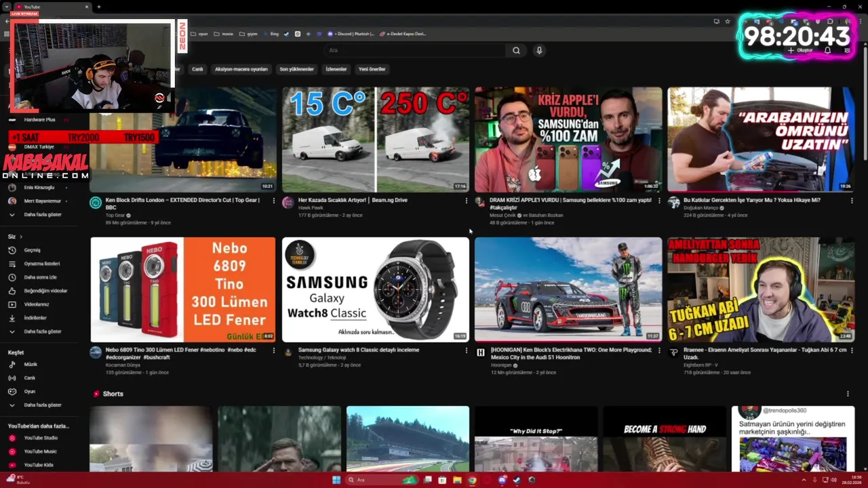Open options for Raenee Elraenn Ameliyat video
868x488 pixels.
click(x=852, y=350)
